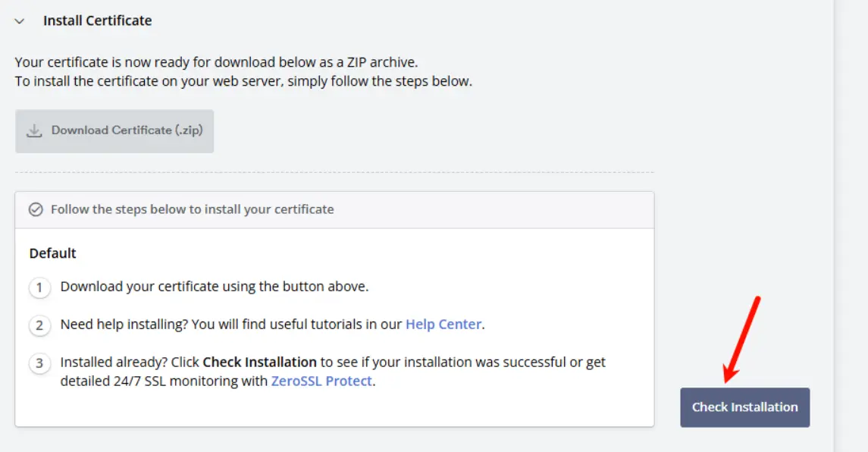Click the download arrow icon
This screenshot has height=452, width=868.
pos(34,130)
